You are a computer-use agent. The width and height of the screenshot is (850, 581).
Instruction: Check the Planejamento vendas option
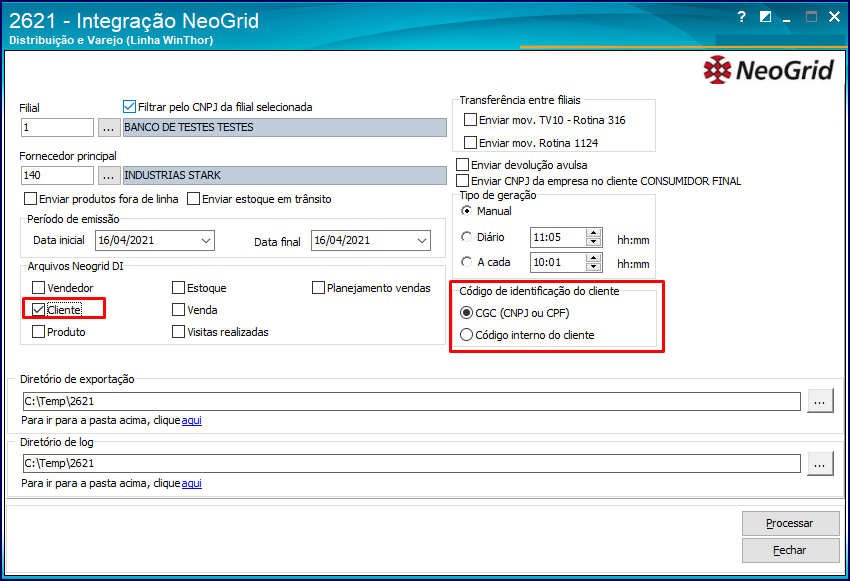click(x=318, y=288)
